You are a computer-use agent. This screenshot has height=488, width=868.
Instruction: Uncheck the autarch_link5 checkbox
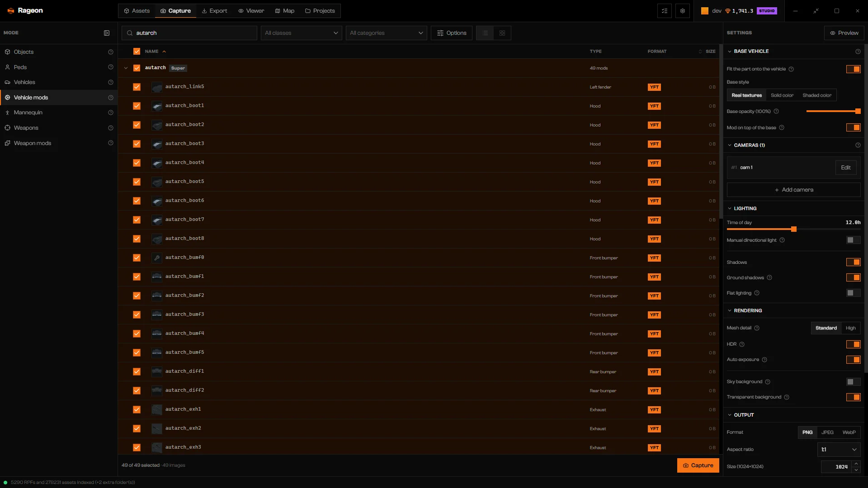[137, 87]
